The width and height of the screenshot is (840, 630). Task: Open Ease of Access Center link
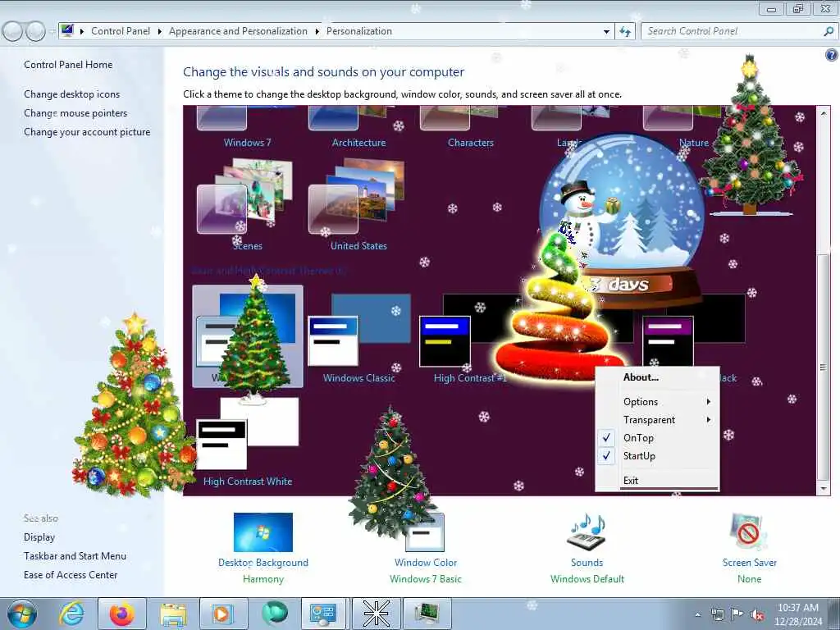pos(71,575)
